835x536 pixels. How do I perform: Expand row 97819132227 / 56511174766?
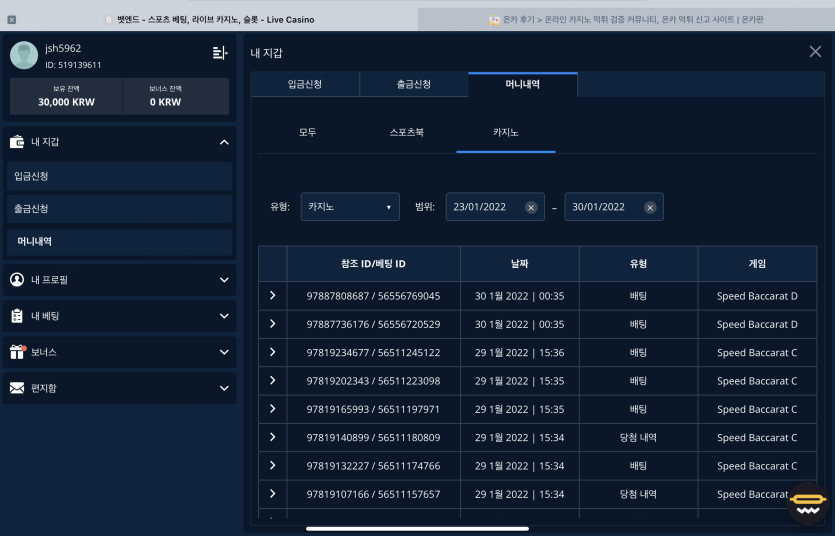point(273,465)
